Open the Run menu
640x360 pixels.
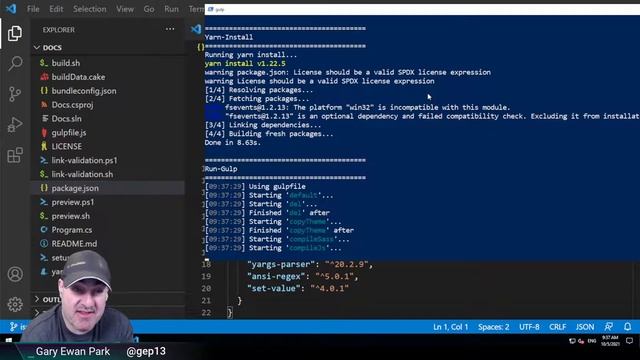pos(171,9)
